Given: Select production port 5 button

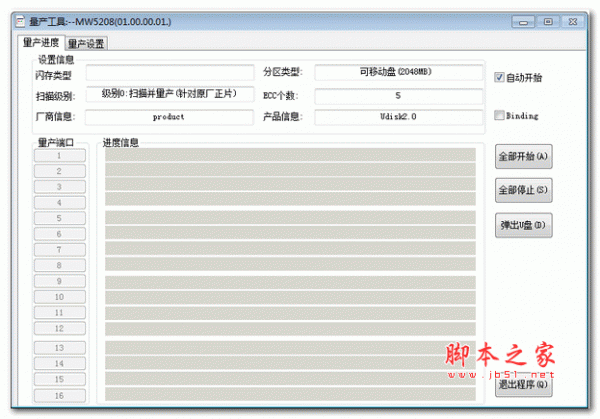Looking at the screenshot, I should pyautogui.click(x=60, y=218).
